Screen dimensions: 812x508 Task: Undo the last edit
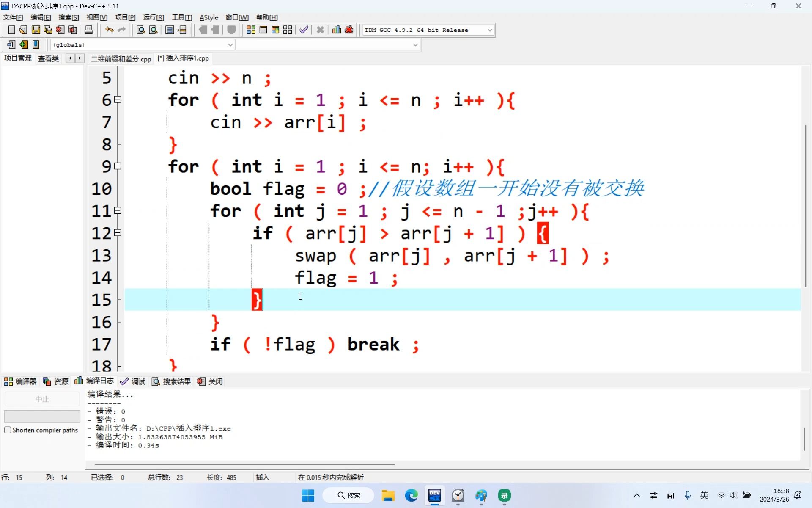coord(110,30)
